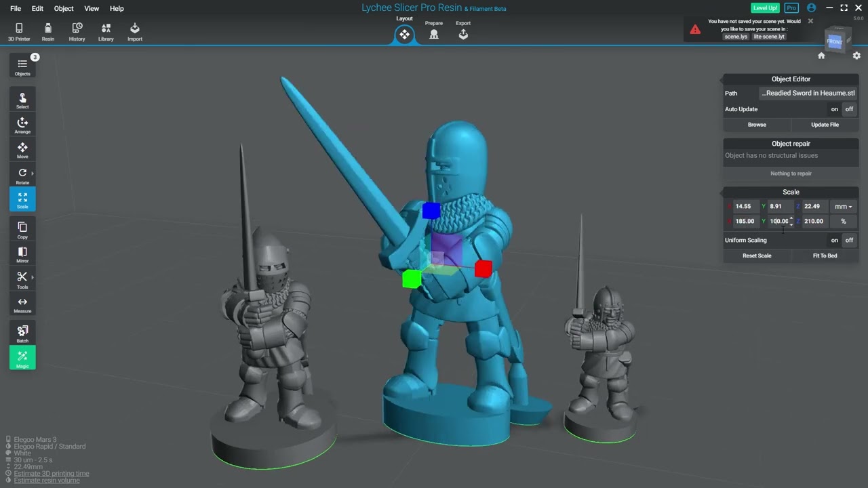Click the Browse button
Viewport: 868px width, 488px height.
point(757,125)
